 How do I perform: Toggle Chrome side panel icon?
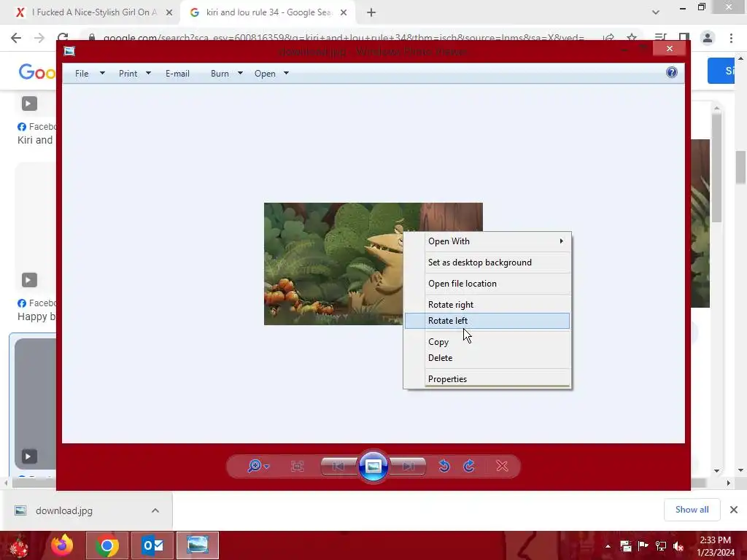point(684,38)
